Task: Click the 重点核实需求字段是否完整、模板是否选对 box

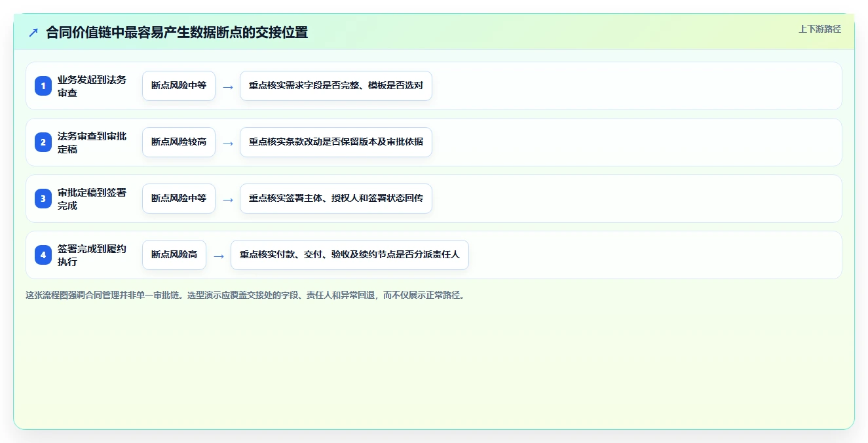Action: [x=336, y=86]
